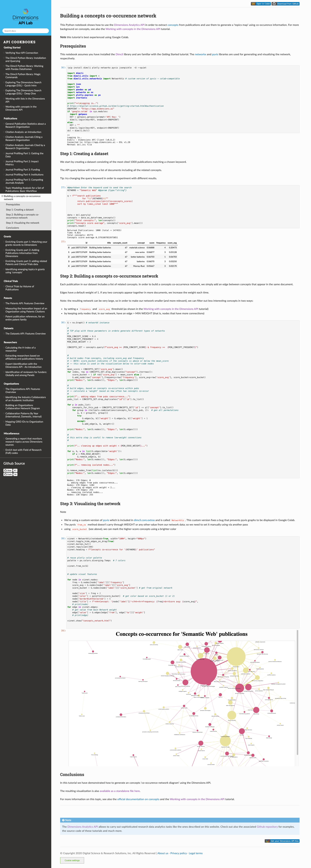This screenshot has width=311, height=868.
Task: Open 'Step 3: Visualizing the network' sidebar link
Action: tap(23, 223)
